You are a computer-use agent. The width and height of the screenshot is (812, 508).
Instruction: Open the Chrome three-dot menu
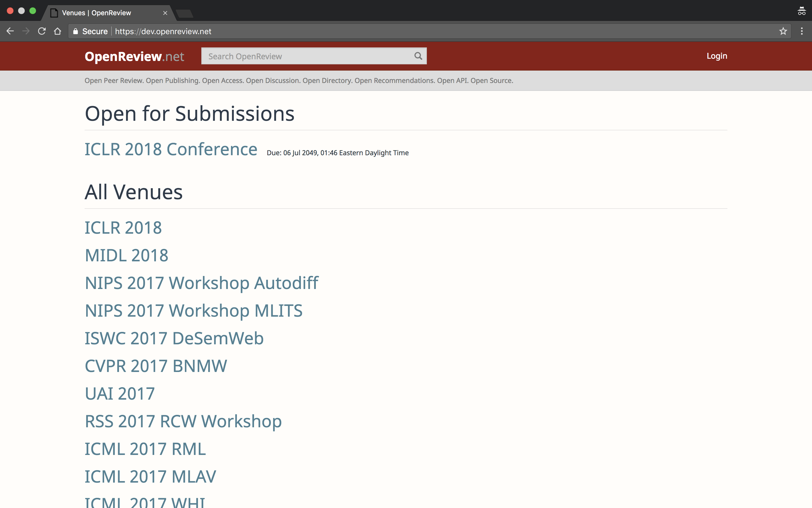coord(802,31)
